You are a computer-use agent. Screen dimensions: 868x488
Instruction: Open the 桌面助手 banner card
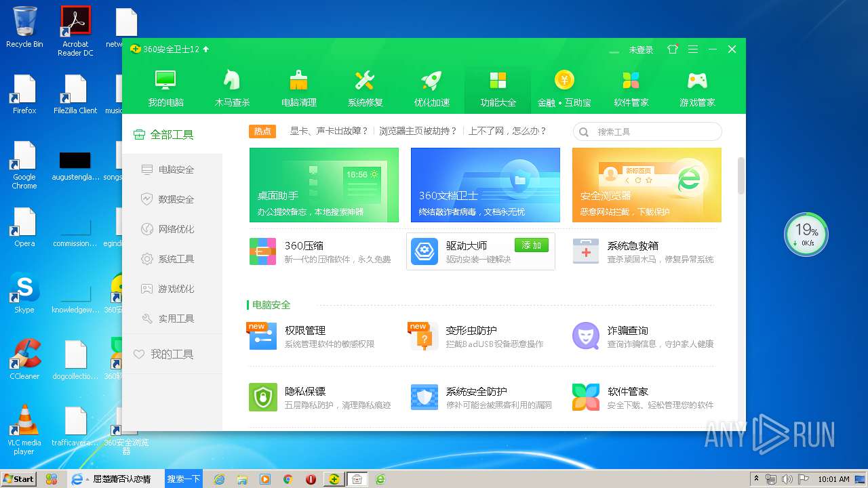(324, 185)
